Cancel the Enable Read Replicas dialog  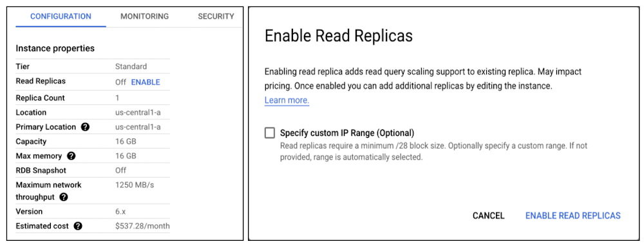point(488,216)
